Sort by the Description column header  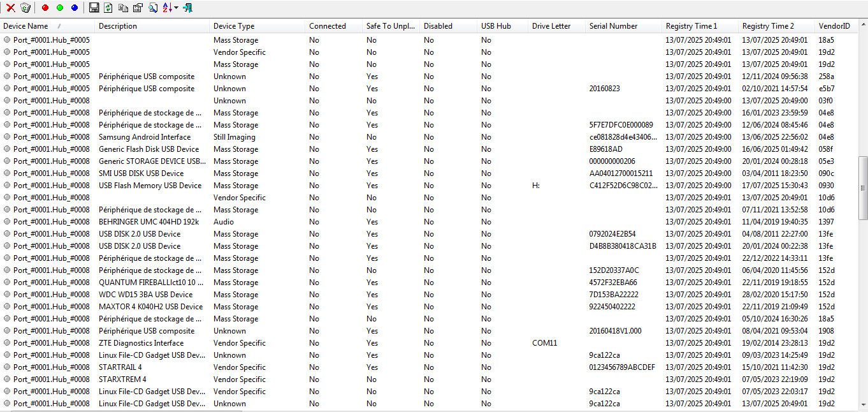[152, 26]
